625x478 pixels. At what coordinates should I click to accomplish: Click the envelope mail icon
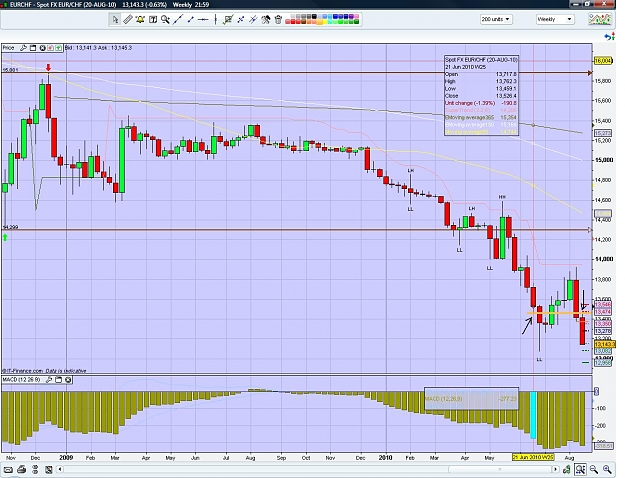click(x=8, y=470)
